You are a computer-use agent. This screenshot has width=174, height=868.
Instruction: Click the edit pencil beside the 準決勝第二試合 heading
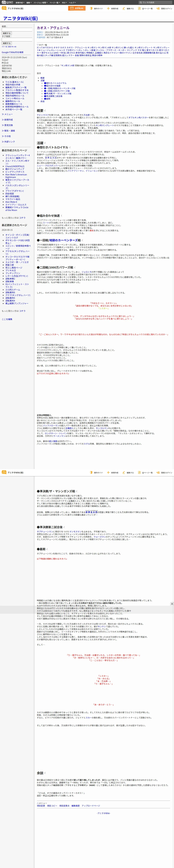[64, 527]
